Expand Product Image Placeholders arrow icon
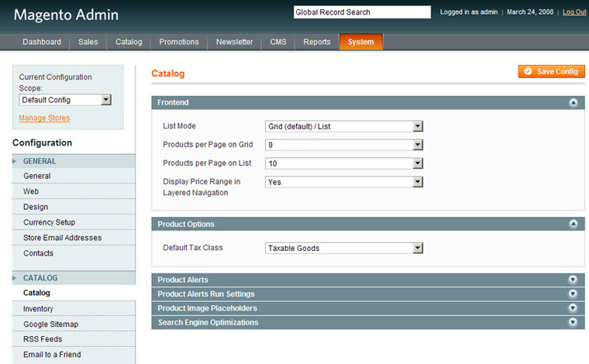The width and height of the screenshot is (589, 364). tap(573, 308)
